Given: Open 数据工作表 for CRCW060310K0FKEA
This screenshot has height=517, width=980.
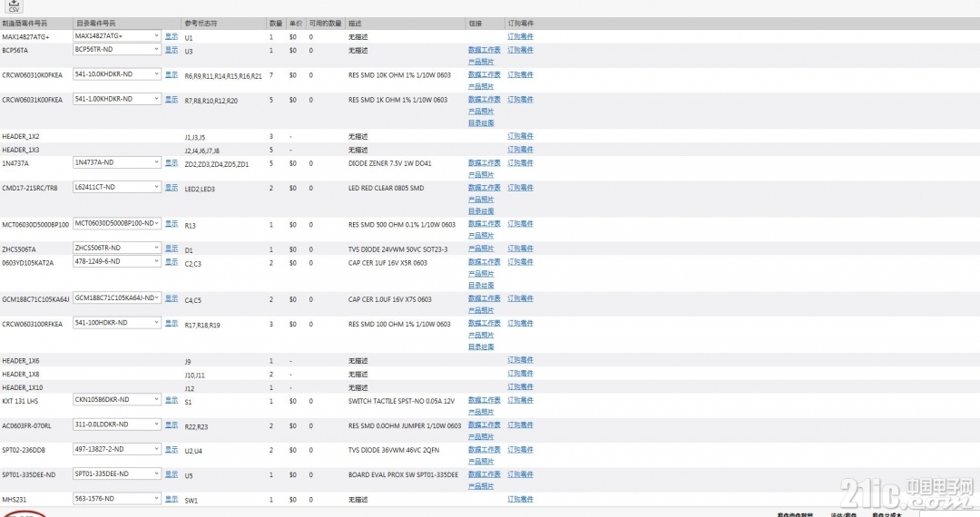Looking at the screenshot, I should (x=485, y=75).
